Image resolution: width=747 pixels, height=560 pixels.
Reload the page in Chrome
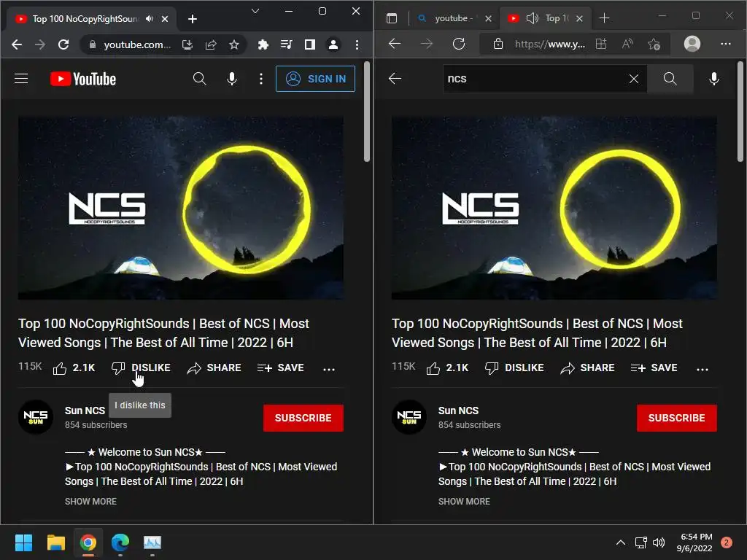(x=63, y=44)
